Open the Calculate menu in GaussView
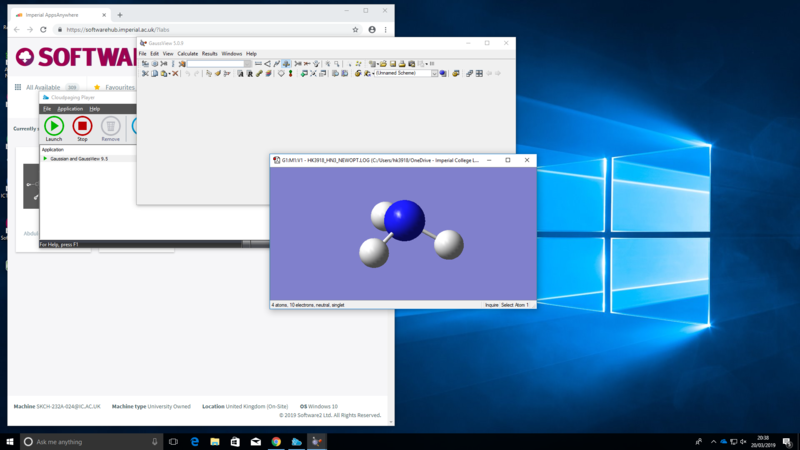The image size is (800, 450). [x=187, y=53]
